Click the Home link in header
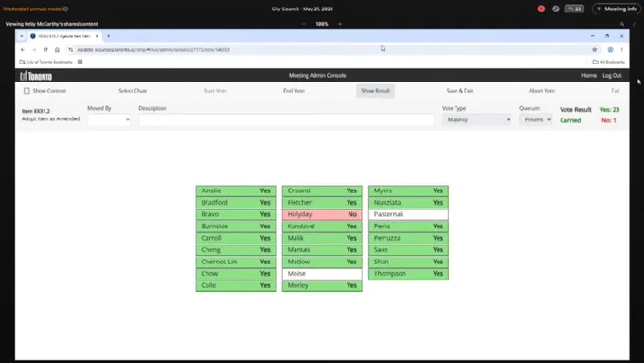This screenshot has width=644, height=363. [589, 76]
